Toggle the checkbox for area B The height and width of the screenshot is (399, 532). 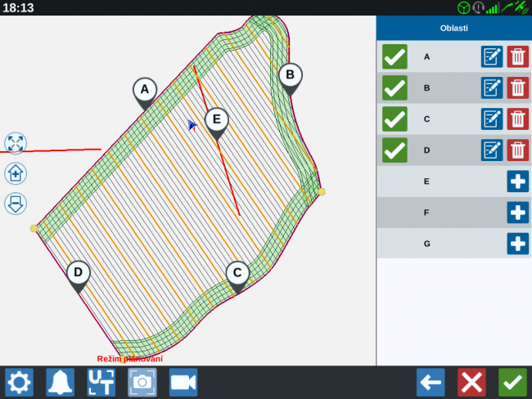394,87
